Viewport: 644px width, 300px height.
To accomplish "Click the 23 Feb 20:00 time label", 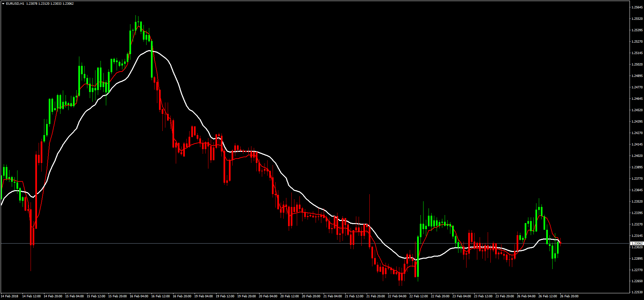I will tap(505, 296).
